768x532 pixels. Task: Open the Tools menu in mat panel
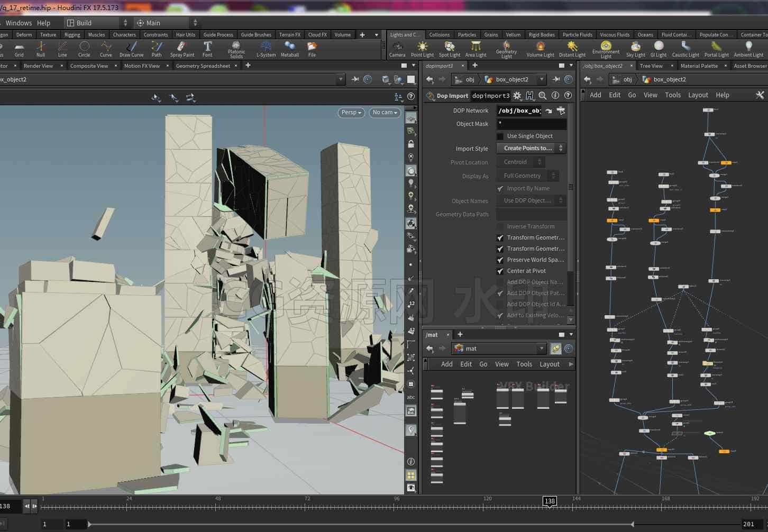pyautogui.click(x=524, y=364)
